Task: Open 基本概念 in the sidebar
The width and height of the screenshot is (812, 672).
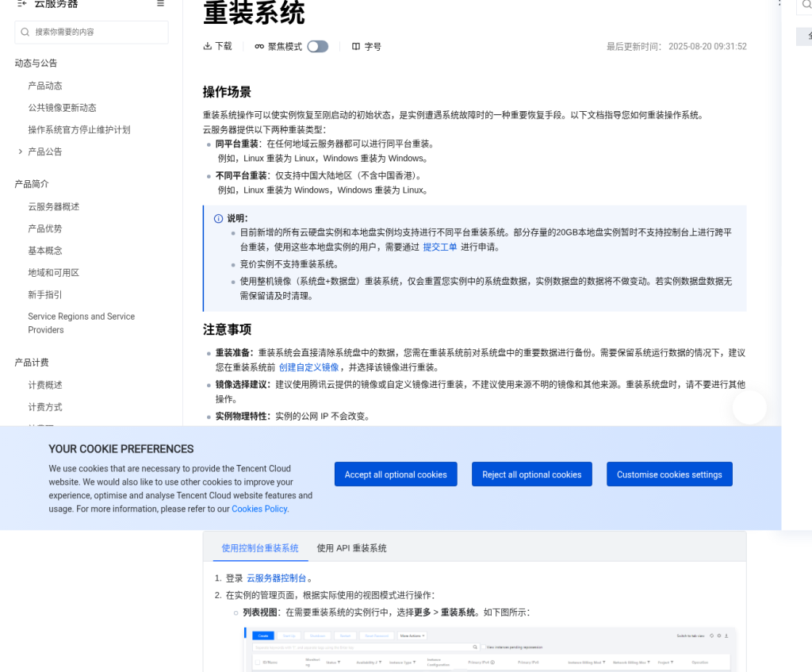Action: [x=45, y=251]
